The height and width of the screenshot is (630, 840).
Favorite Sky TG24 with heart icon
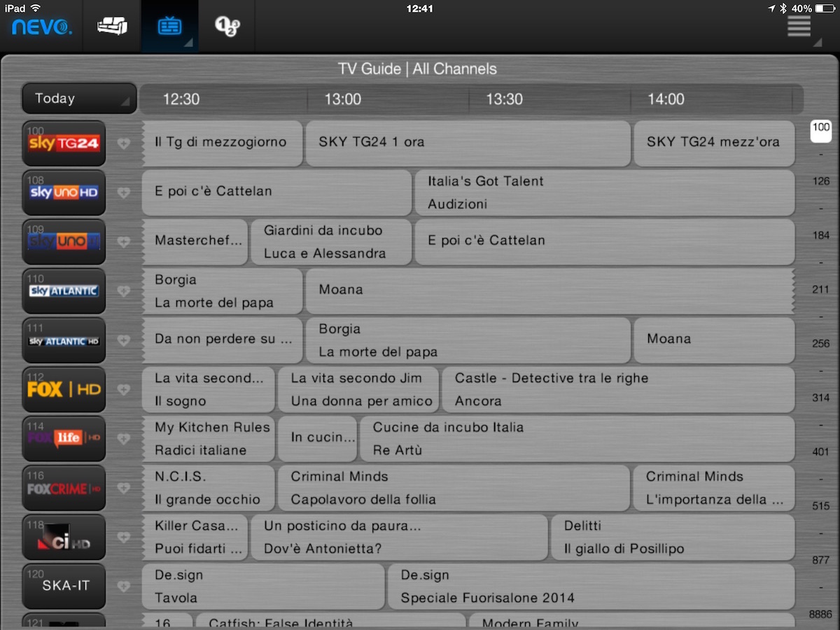[x=124, y=143]
